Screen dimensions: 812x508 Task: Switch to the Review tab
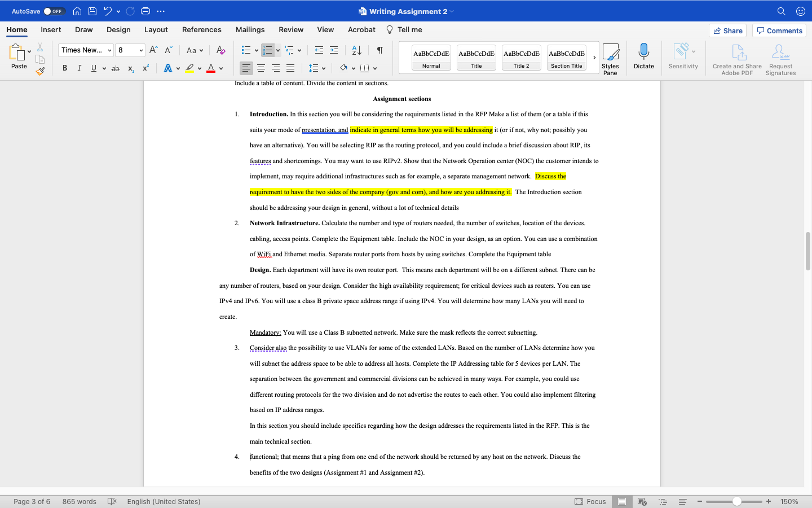pos(291,29)
